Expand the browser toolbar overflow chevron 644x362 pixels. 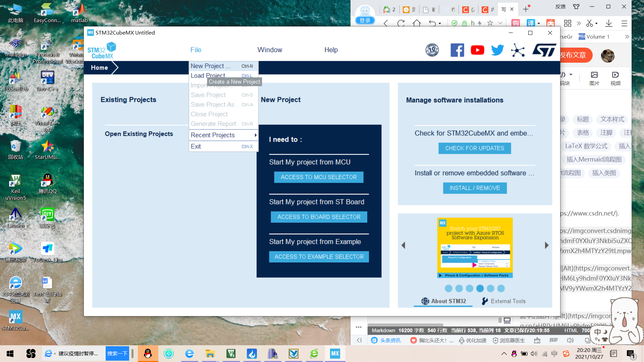click(579, 23)
